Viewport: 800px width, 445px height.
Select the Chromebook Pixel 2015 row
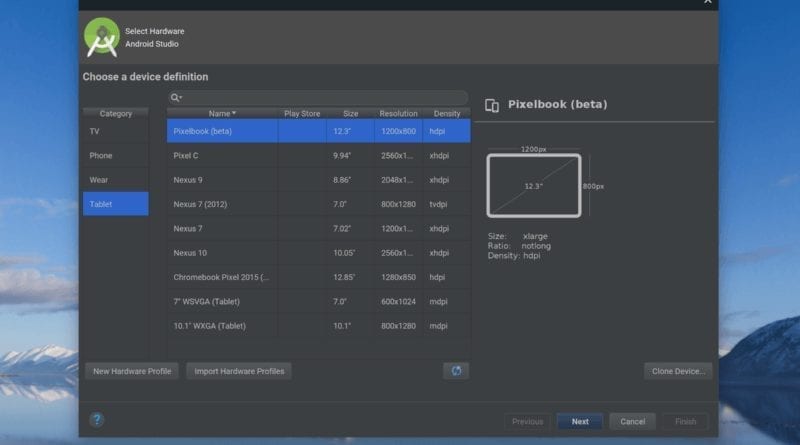[x=318, y=277]
